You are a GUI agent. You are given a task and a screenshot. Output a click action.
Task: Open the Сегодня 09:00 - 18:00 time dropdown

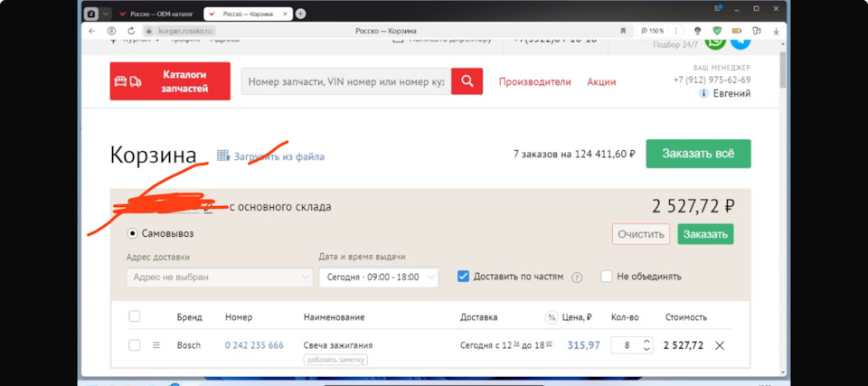point(379,277)
